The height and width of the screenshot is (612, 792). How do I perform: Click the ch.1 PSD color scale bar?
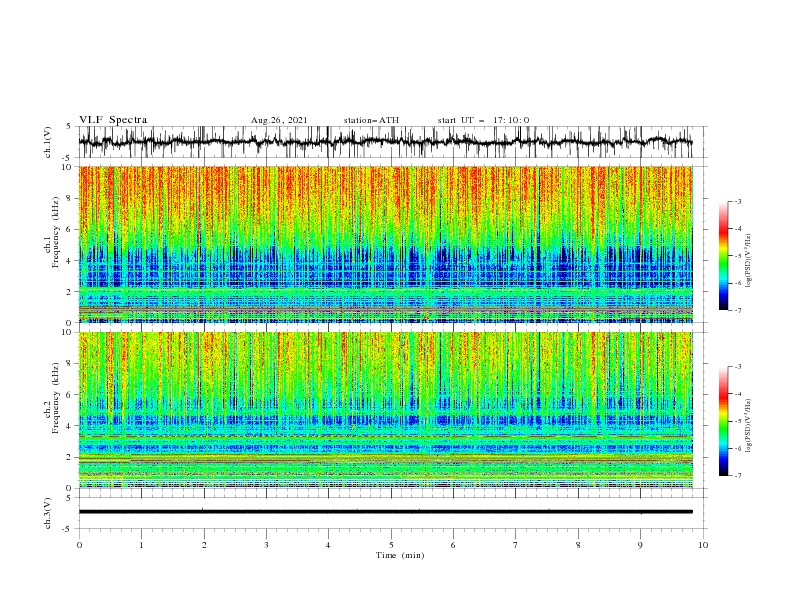723,255
